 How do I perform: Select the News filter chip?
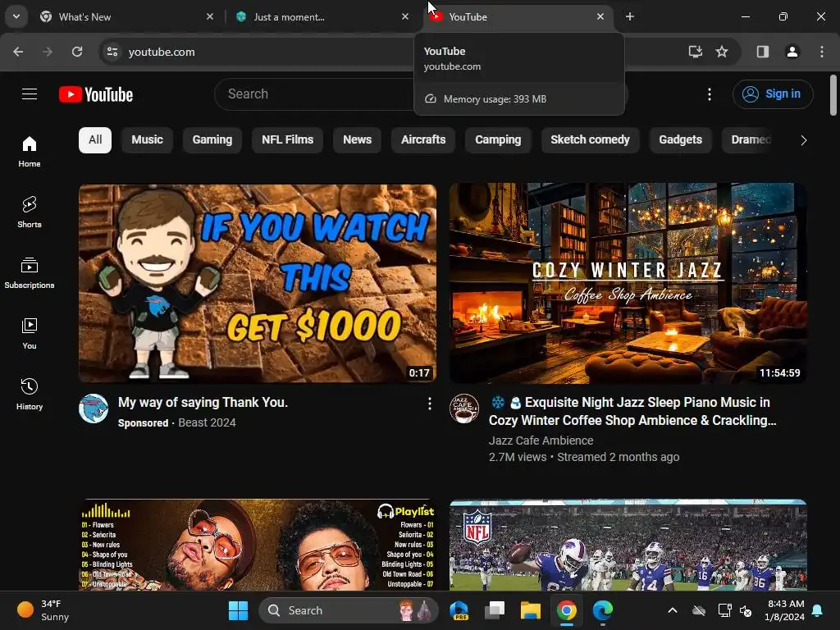(x=358, y=139)
